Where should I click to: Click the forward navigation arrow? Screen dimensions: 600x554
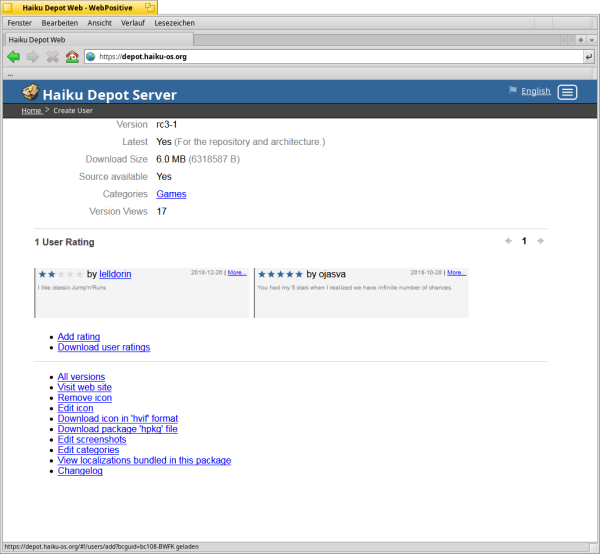(32, 57)
